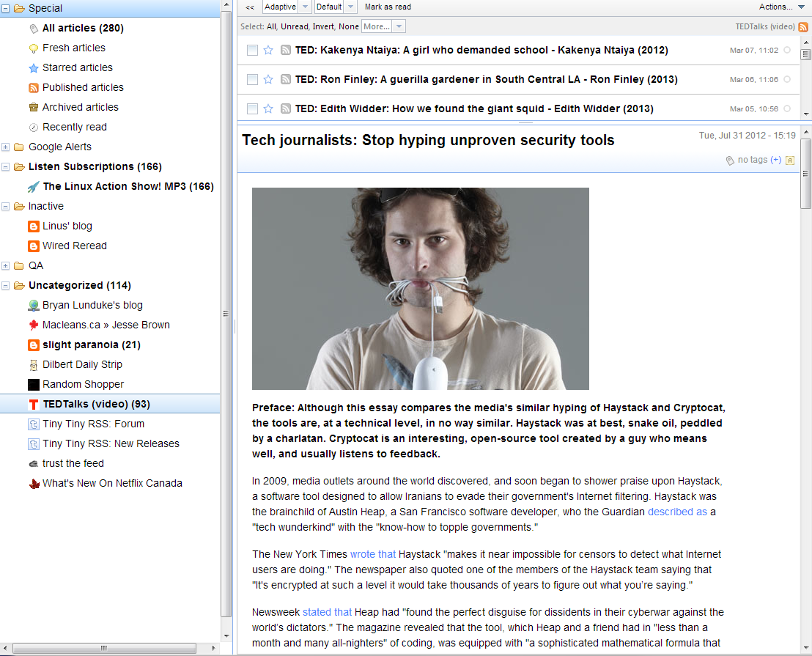Viewport: 812px width, 656px height.
Task: Expand the Google Alerts folder
Action: tap(6, 147)
